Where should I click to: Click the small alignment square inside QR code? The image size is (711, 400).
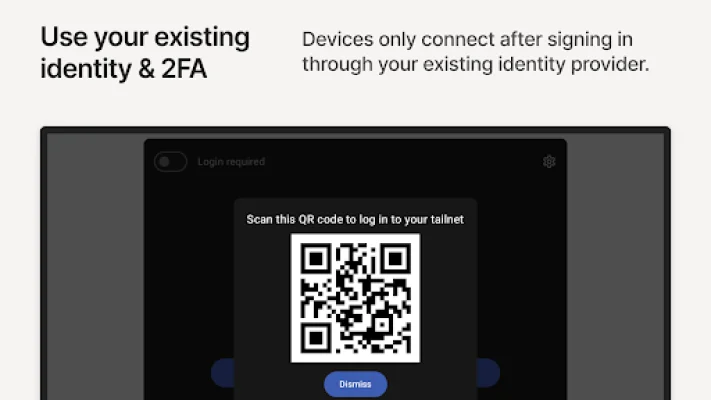(382, 325)
